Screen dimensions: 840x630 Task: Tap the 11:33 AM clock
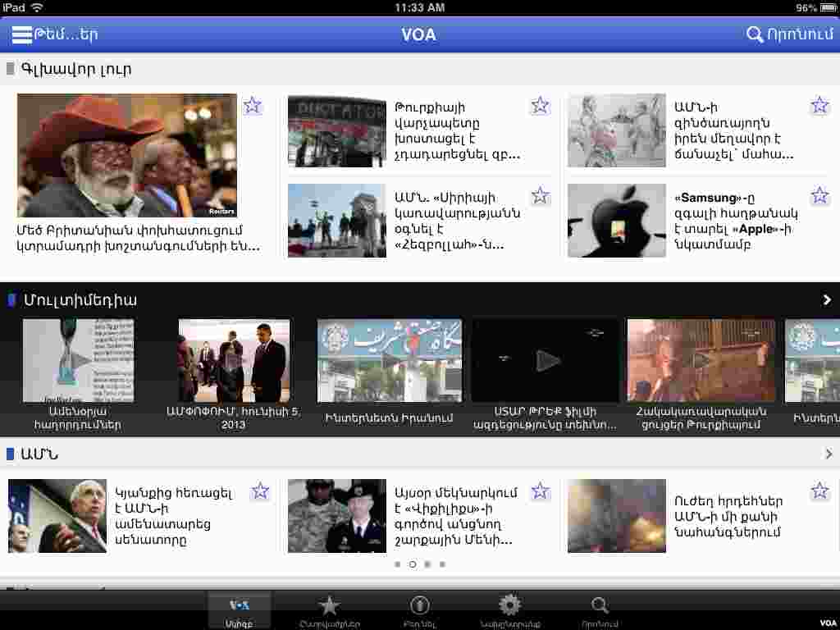419,7
